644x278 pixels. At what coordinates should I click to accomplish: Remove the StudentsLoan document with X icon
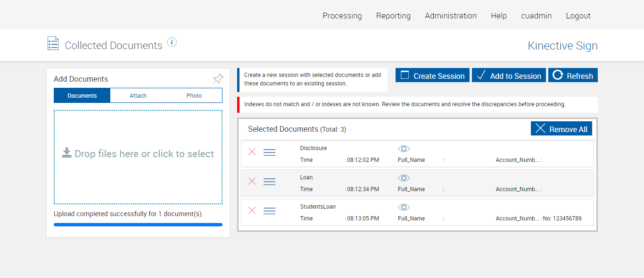pos(252,211)
